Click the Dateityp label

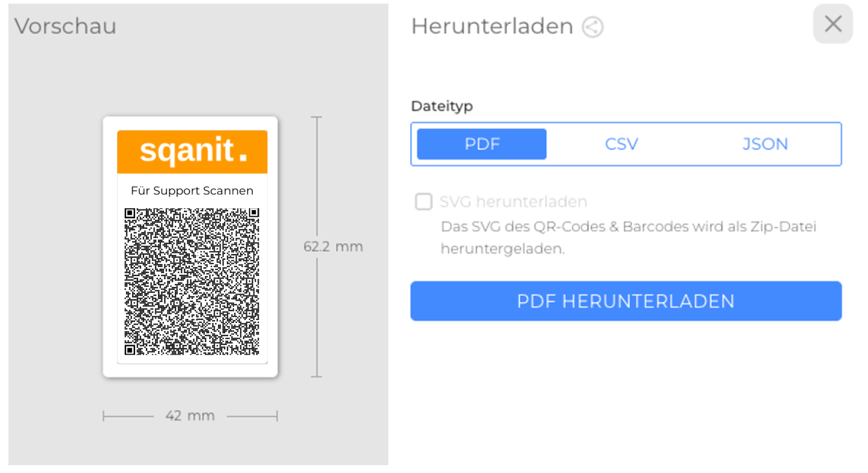[442, 106]
